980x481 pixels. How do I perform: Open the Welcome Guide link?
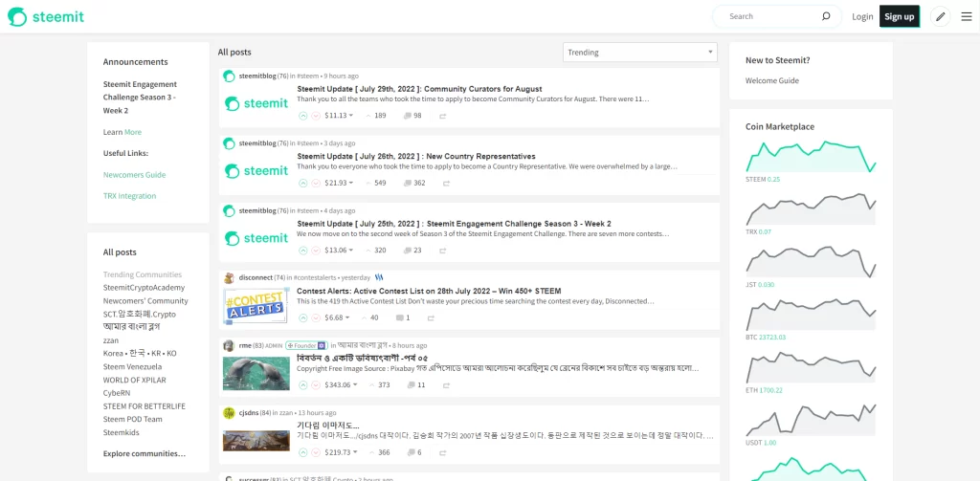[772, 80]
